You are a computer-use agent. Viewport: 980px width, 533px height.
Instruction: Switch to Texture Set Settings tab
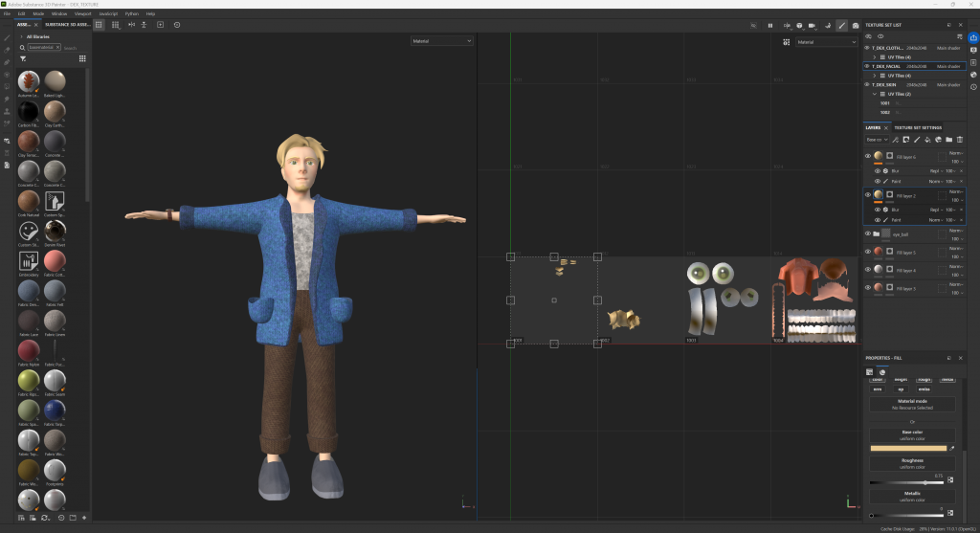click(x=918, y=127)
